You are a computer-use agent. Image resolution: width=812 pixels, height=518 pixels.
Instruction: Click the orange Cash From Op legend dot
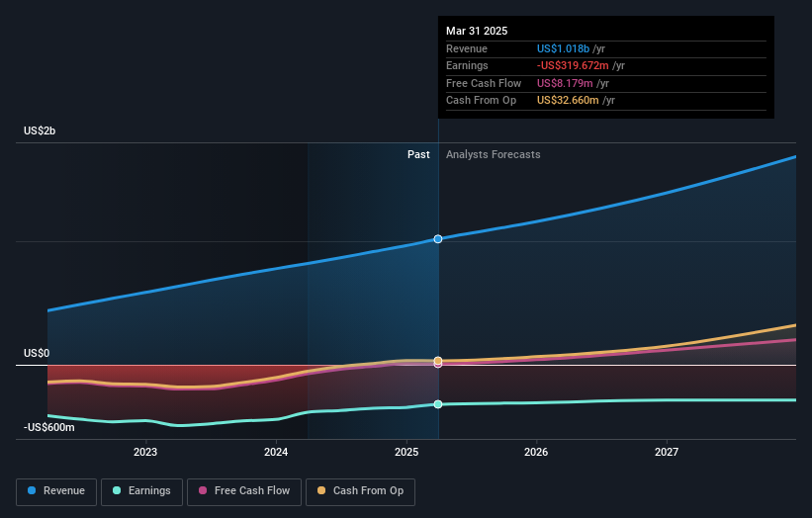[x=321, y=490]
